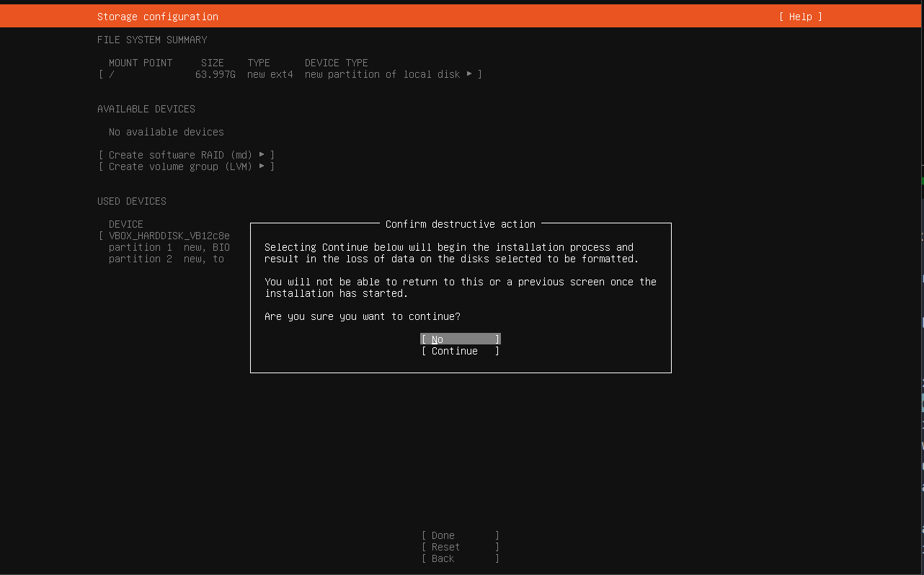Select the VBOX_HARDDISK device entry
This screenshot has width=924, height=575.
[169, 236]
